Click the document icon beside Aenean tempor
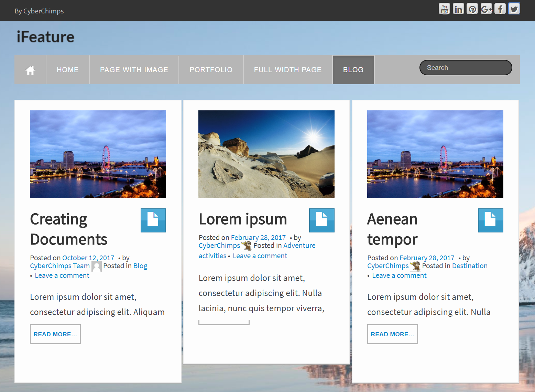 tap(491, 220)
